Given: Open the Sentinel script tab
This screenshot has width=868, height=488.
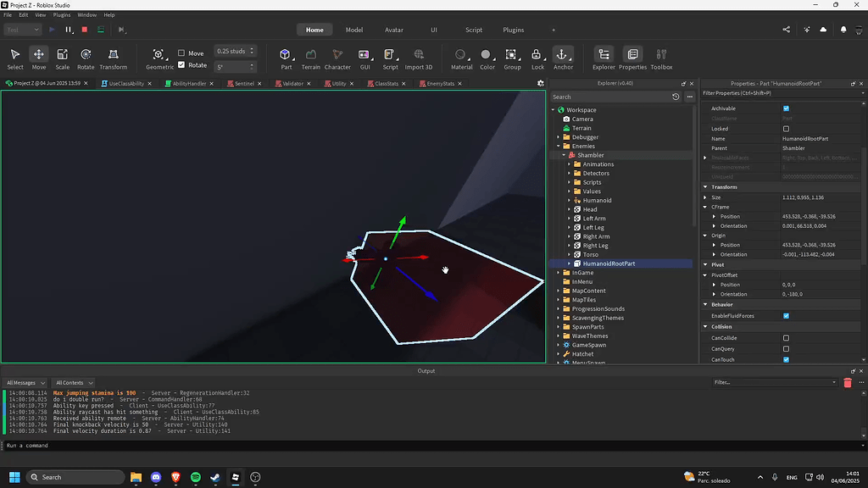Looking at the screenshot, I should click(x=244, y=83).
